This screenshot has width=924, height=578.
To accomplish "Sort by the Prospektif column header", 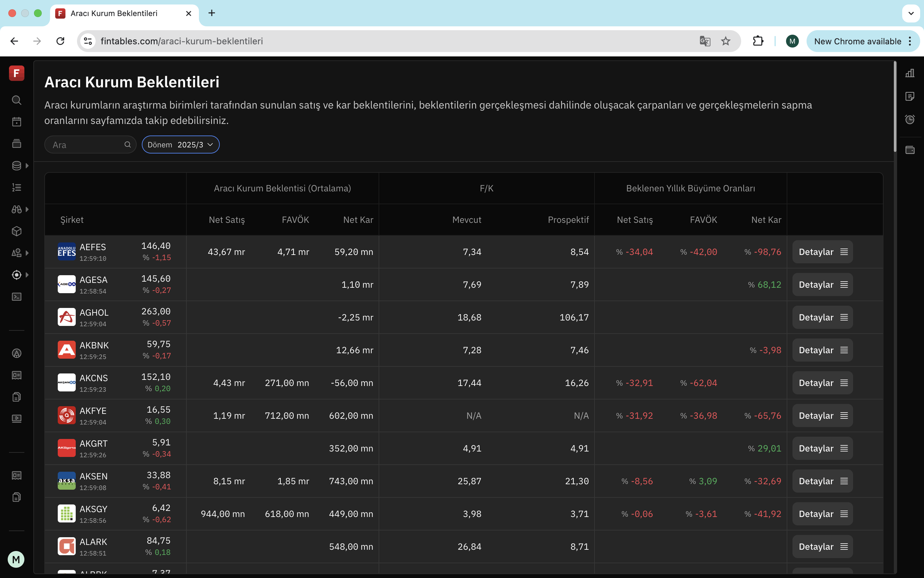I will (x=568, y=220).
